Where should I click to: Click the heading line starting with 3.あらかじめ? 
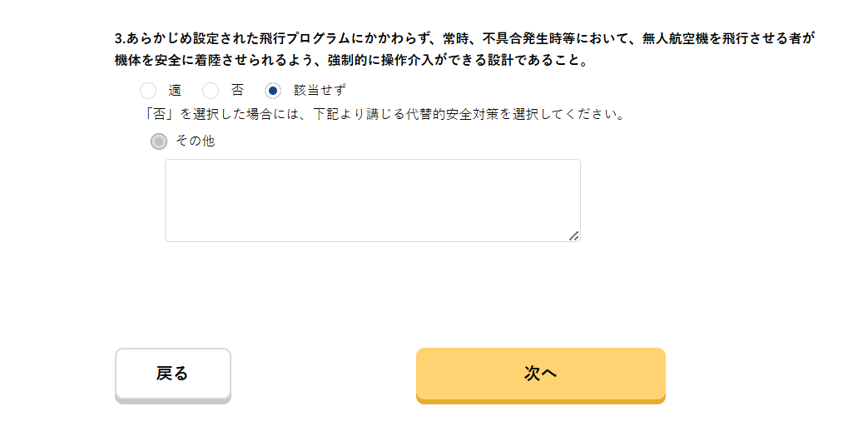point(463,38)
